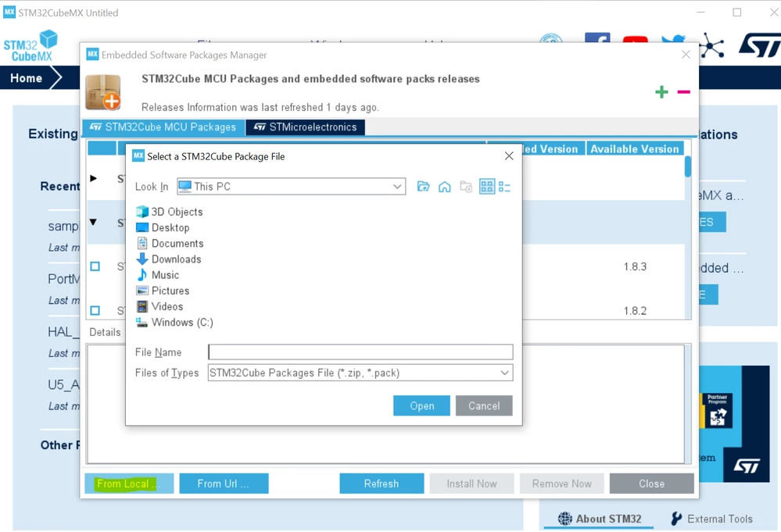Open the Twitter icon in main window
The height and width of the screenshot is (532, 781).
tap(673, 39)
